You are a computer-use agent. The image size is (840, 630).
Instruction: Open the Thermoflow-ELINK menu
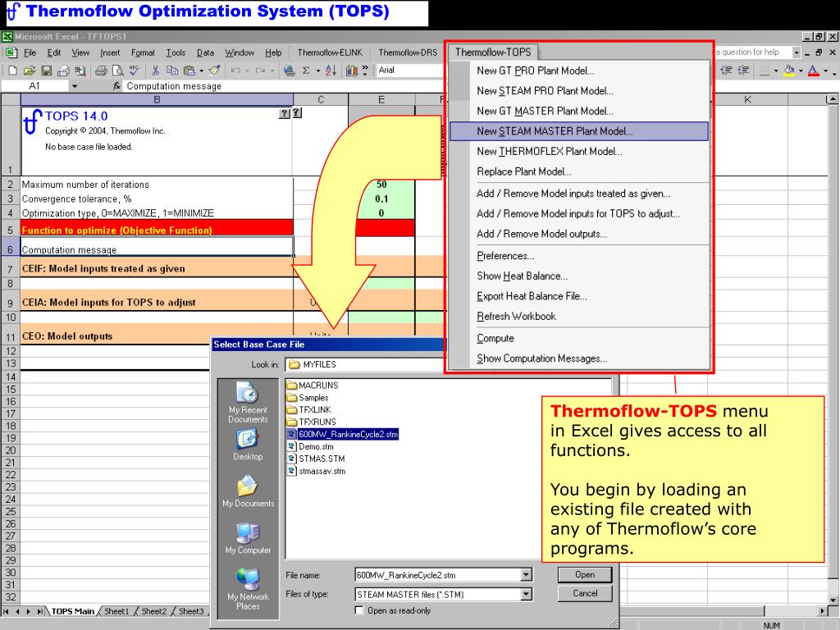tap(330, 52)
